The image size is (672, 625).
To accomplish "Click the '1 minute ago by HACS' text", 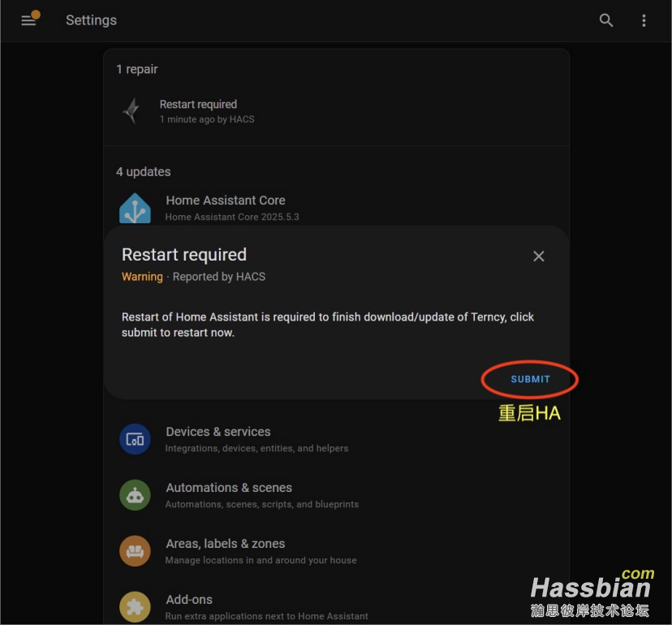I will pos(207,119).
